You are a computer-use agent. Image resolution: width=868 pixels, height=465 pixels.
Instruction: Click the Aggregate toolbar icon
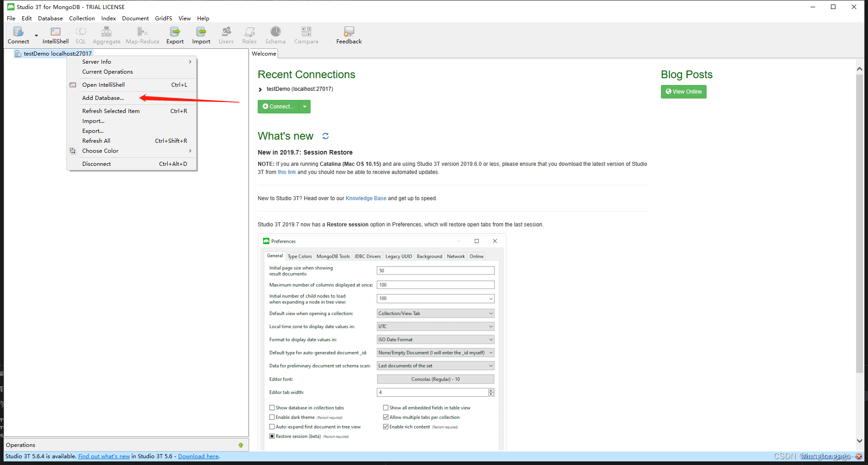[107, 35]
